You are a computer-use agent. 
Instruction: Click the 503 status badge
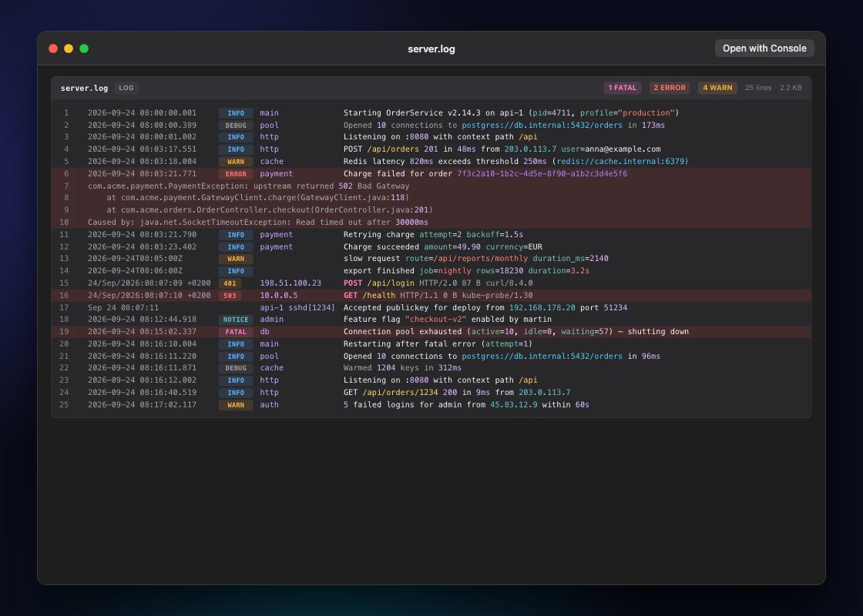[x=230, y=296]
